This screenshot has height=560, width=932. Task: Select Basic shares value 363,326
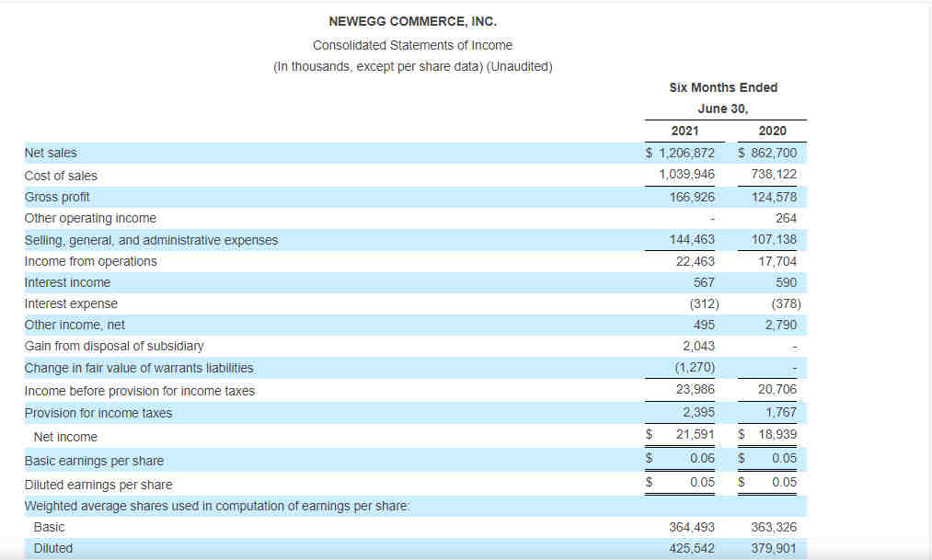[774, 527]
